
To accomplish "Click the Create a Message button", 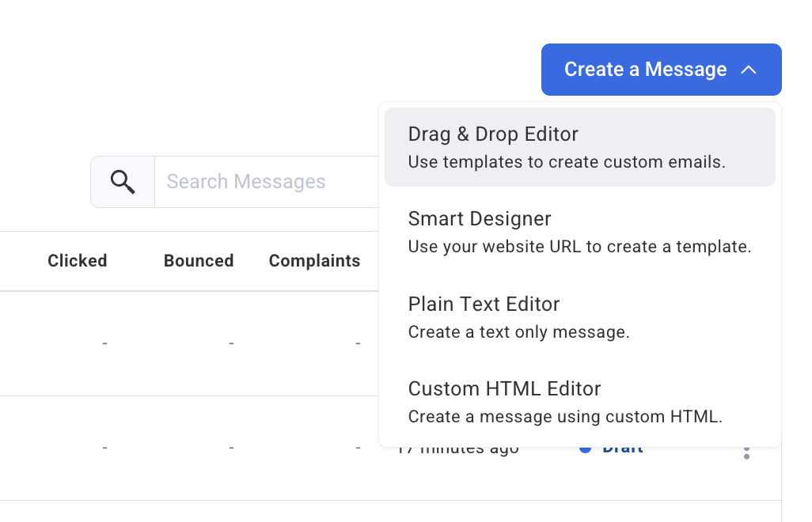I will pyautogui.click(x=645, y=70).
